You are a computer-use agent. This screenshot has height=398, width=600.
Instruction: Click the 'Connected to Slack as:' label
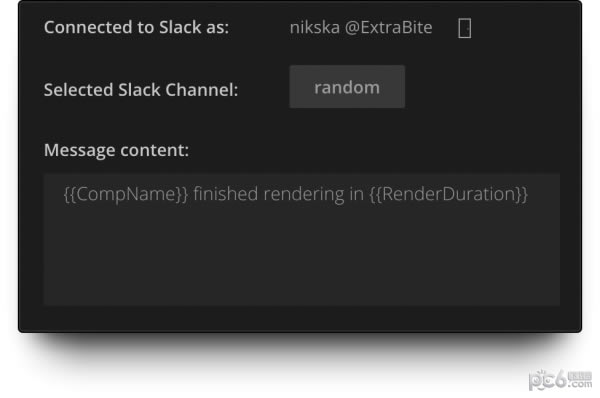(136, 27)
